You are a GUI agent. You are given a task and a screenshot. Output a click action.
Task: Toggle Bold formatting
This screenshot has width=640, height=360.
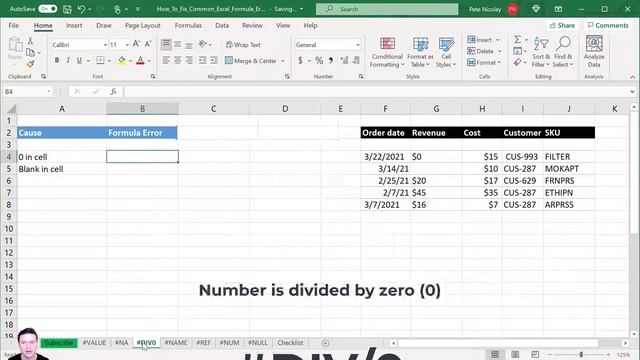(57, 60)
